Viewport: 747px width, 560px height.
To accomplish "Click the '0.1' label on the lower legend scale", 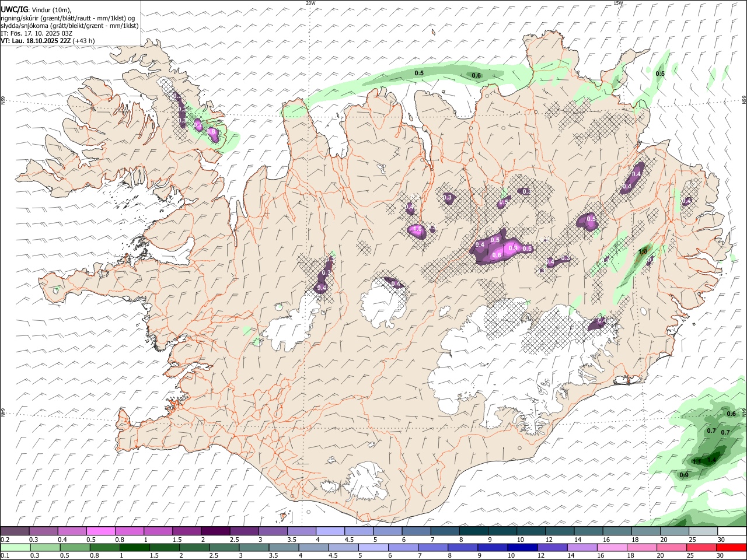I will click(x=5, y=555).
